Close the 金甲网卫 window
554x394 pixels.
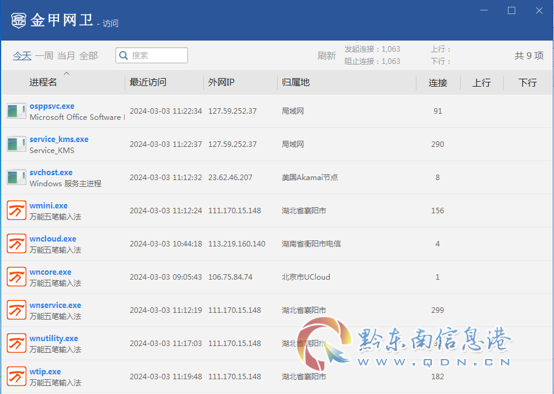pos(539,11)
